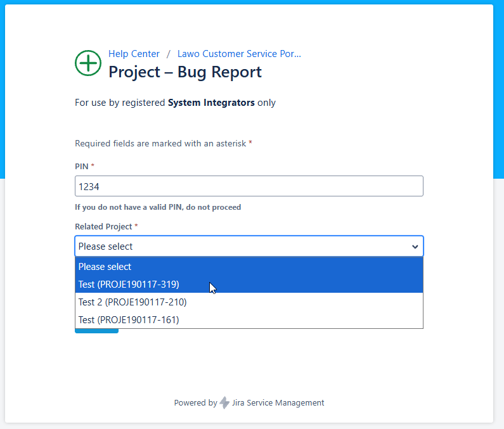Click the valid PIN warning helper text

[x=158, y=207]
